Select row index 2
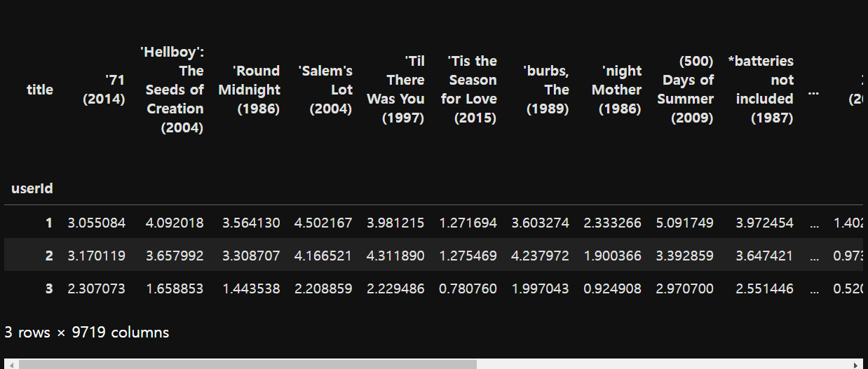 [x=49, y=256]
